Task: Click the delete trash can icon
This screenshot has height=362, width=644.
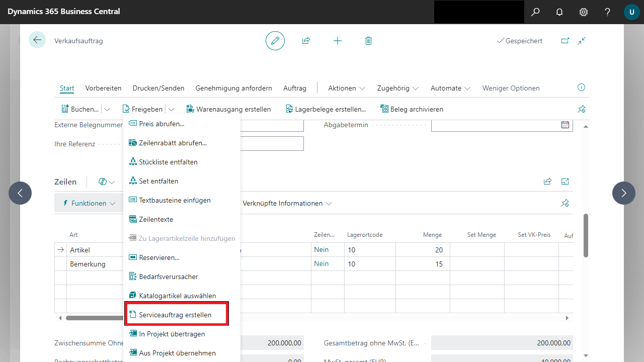Action: 368,41
